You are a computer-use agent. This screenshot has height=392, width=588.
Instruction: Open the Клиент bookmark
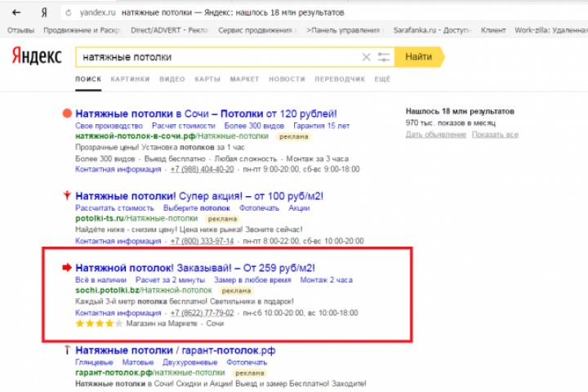click(493, 30)
